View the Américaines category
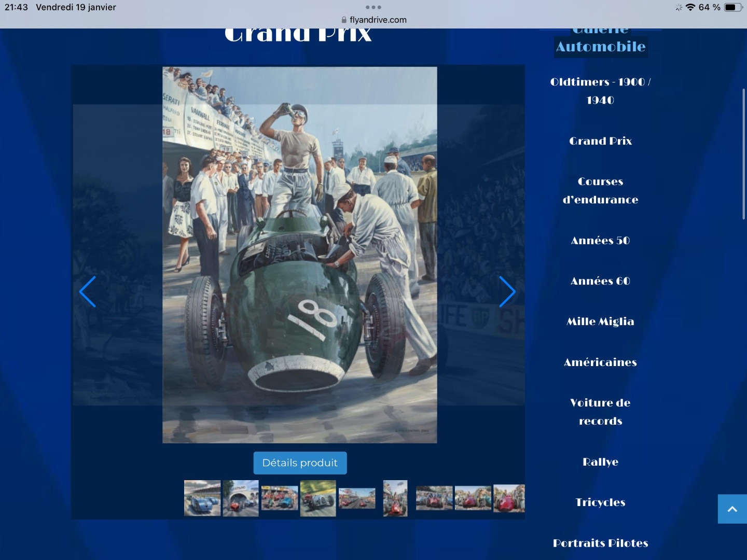 click(601, 362)
